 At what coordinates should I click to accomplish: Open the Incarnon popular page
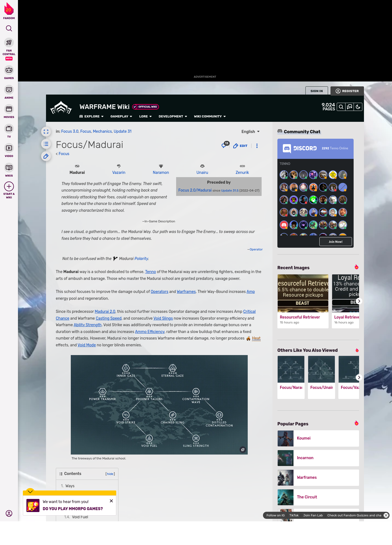(318, 458)
